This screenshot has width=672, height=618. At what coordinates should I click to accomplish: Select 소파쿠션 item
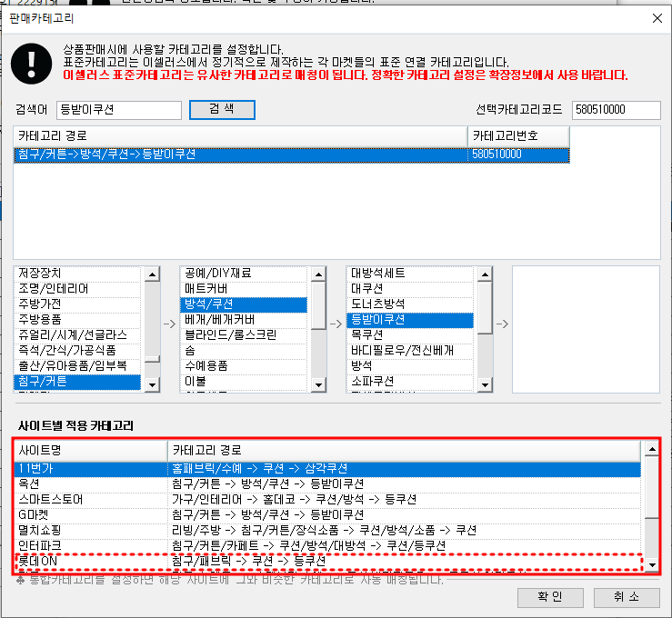coord(410,381)
